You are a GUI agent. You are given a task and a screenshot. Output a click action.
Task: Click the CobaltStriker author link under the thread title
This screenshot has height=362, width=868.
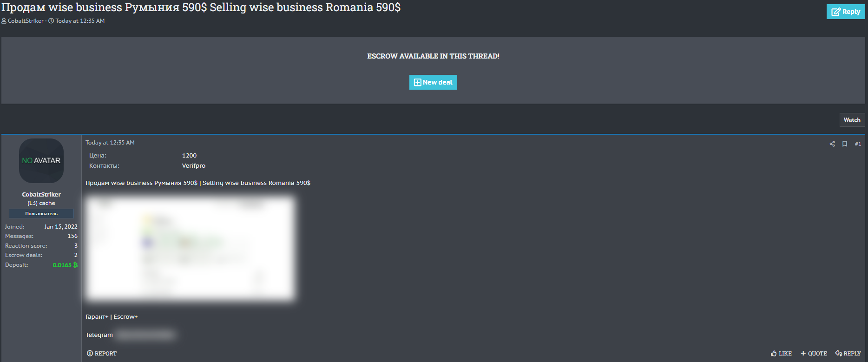point(26,21)
